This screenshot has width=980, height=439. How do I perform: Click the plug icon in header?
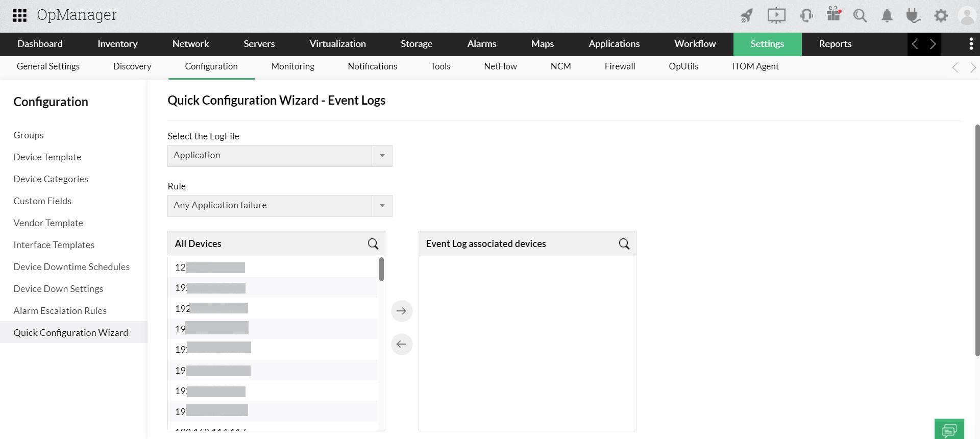click(913, 16)
